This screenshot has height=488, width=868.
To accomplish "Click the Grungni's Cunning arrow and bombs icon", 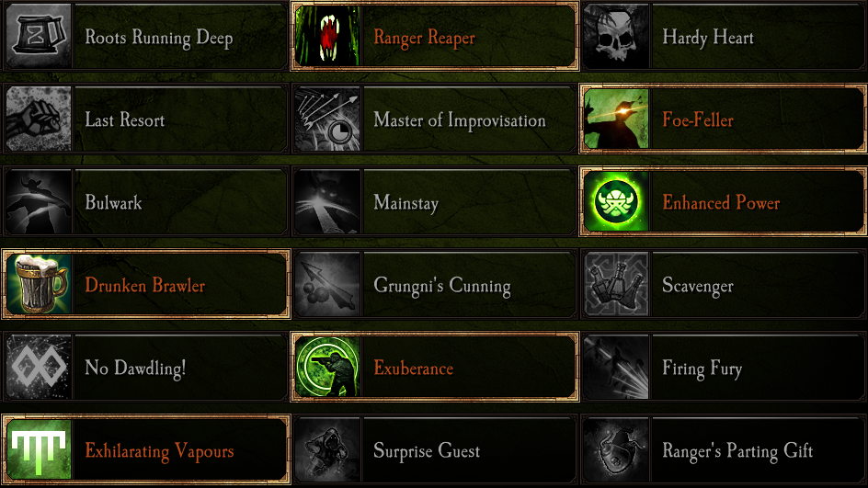I will 327,284.
